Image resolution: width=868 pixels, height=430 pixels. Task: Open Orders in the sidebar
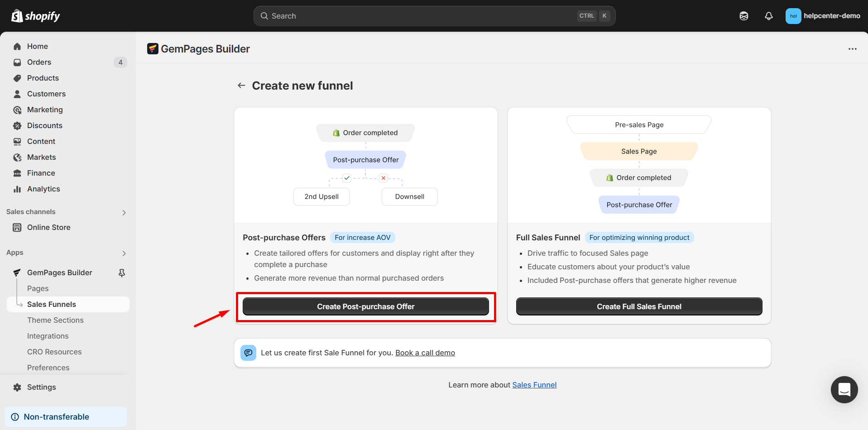click(39, 62)
